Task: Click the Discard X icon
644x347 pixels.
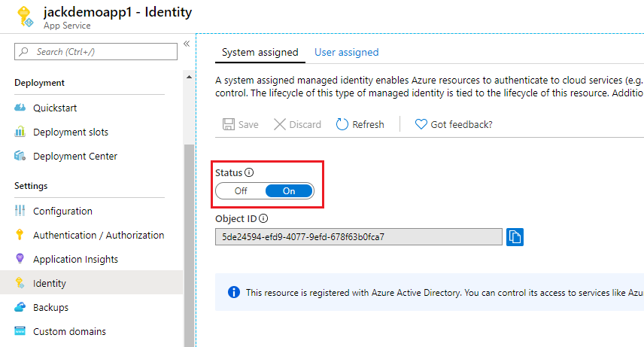Action: 279,124
